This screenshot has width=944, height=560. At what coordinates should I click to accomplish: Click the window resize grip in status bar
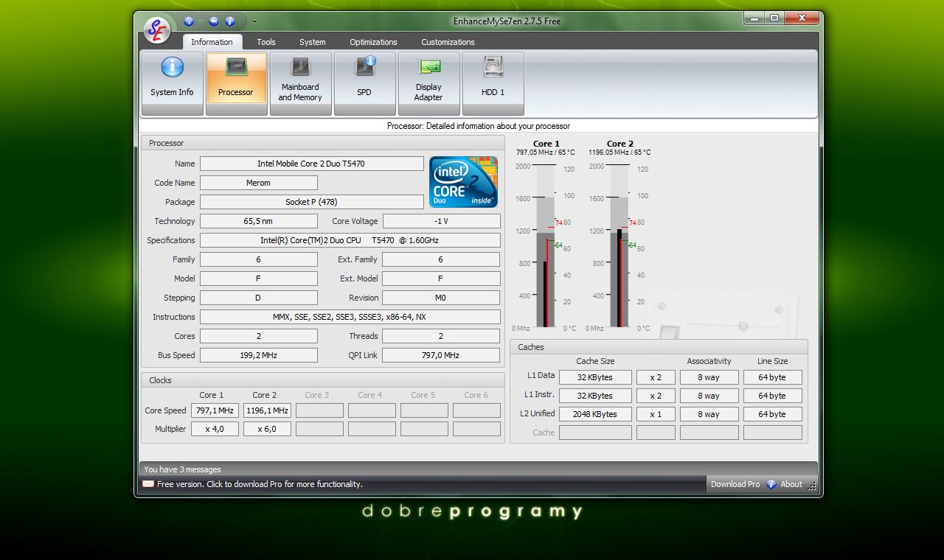pyautogui.click(x=812, y=486)
